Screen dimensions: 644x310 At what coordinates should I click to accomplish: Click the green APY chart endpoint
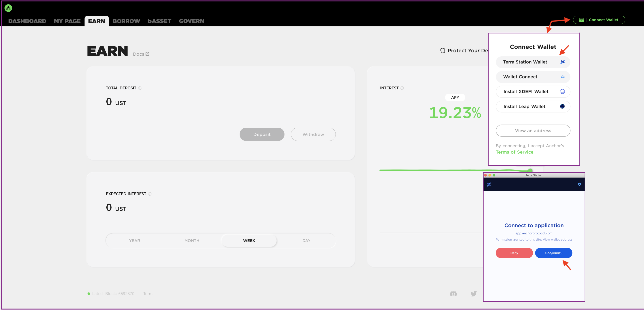pos(530,170)
